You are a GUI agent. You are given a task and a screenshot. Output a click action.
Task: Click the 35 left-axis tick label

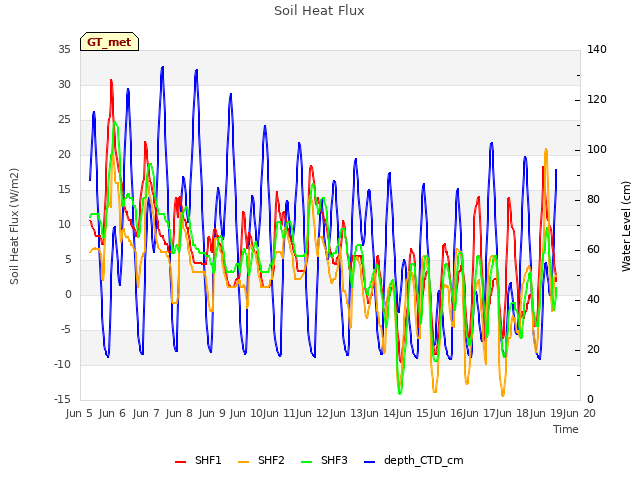pyautogui.click(x=64, y=49)
